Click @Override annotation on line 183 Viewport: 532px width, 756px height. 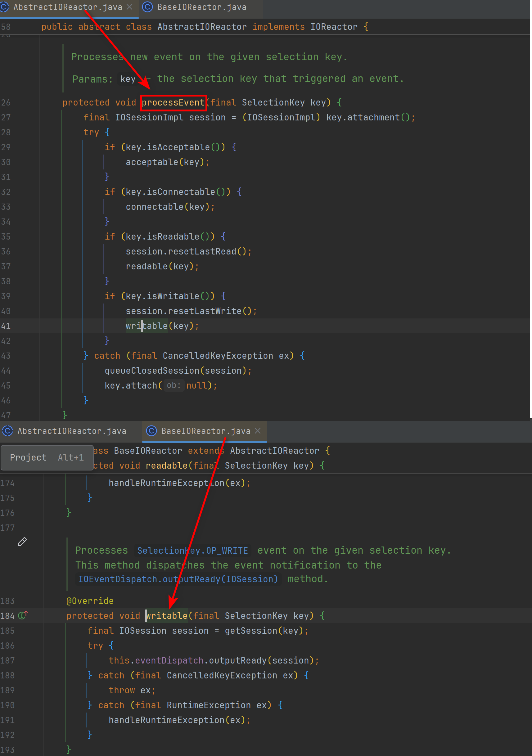90,601
